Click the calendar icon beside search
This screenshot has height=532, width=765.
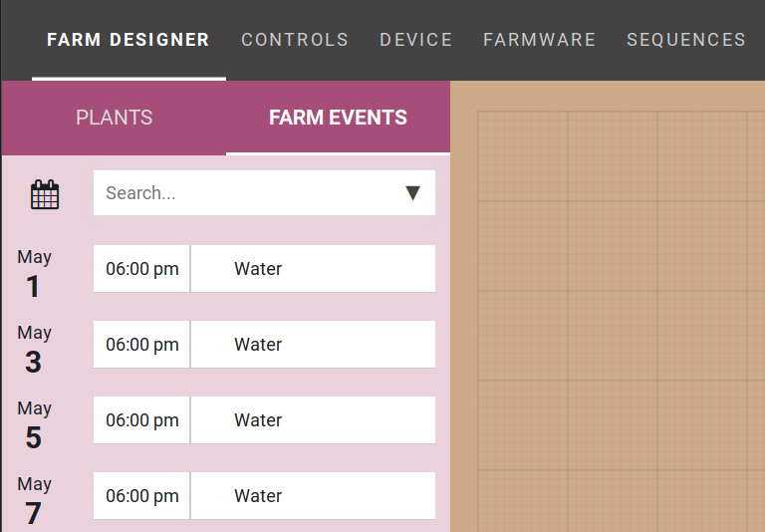45,194
